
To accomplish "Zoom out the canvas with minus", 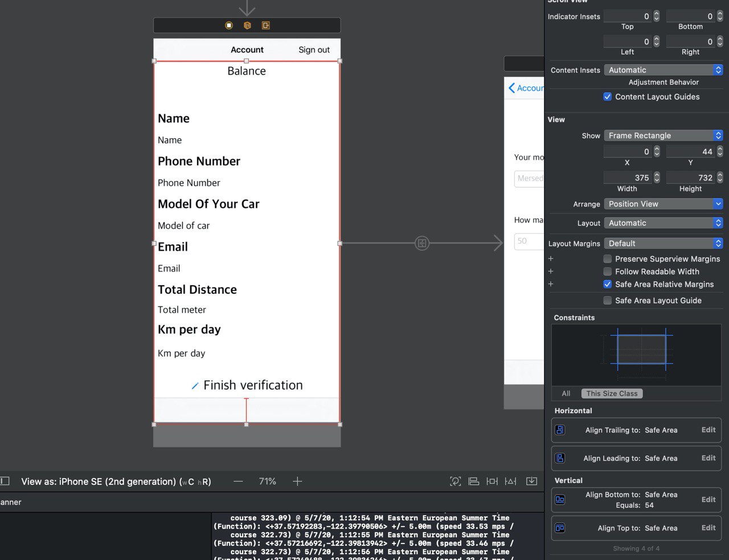I will point(238,481).
